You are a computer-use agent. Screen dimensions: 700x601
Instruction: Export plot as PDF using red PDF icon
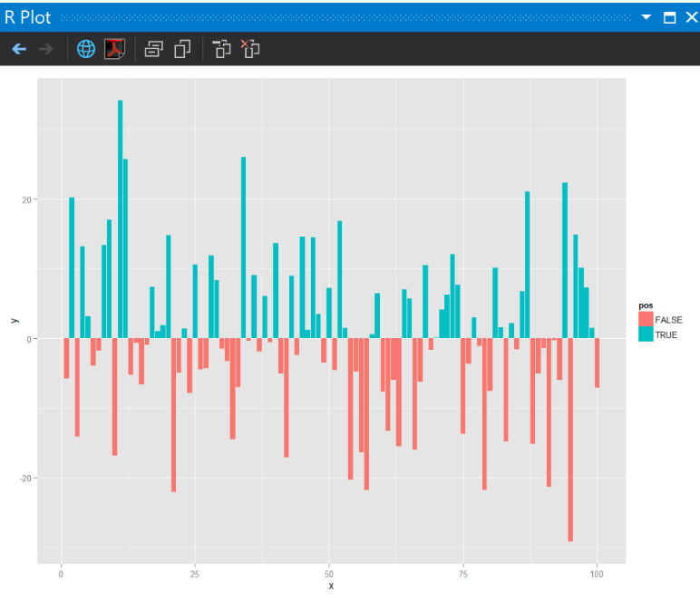(115, 49)
